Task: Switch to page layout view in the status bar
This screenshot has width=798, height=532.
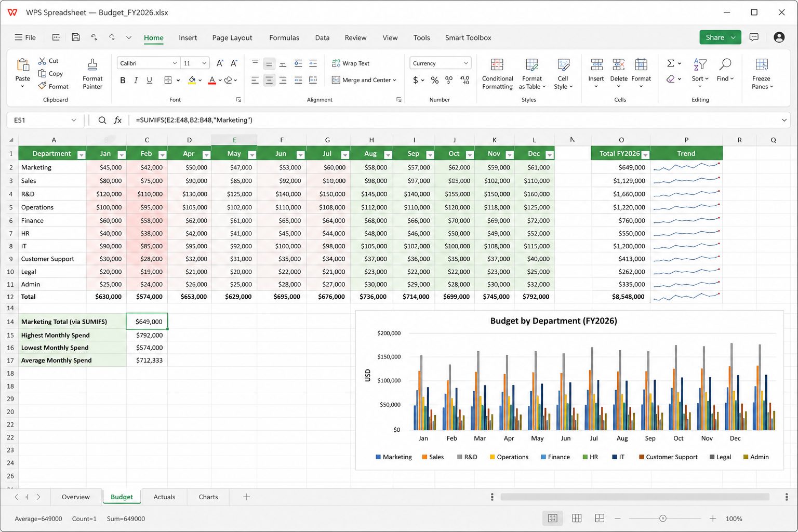Action: point(577,518)
